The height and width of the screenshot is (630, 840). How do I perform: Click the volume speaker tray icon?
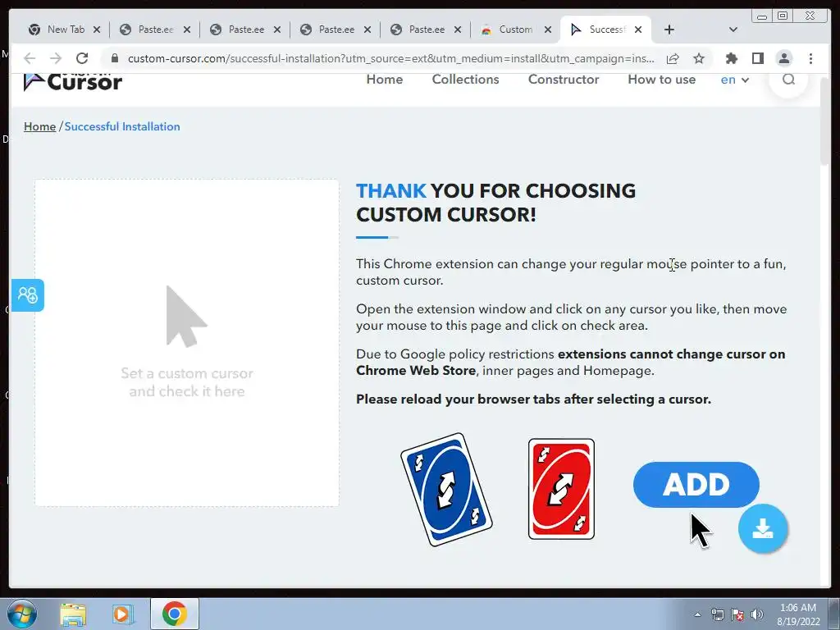click(x=757, y=614)
